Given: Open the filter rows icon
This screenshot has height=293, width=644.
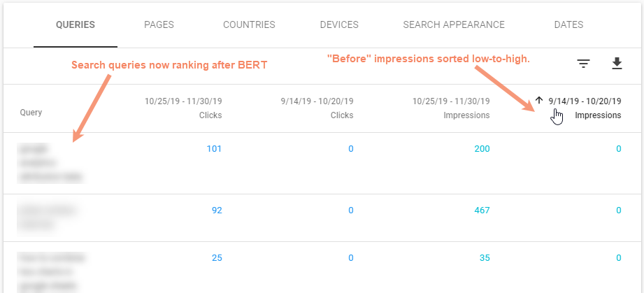Looking at the screenshot, I should (583, 64).
